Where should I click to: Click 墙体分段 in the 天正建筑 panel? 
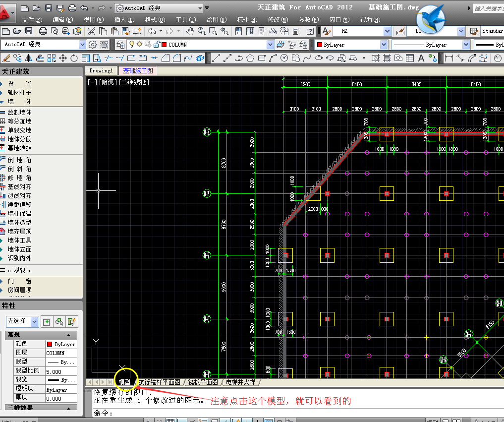(19, 139)
